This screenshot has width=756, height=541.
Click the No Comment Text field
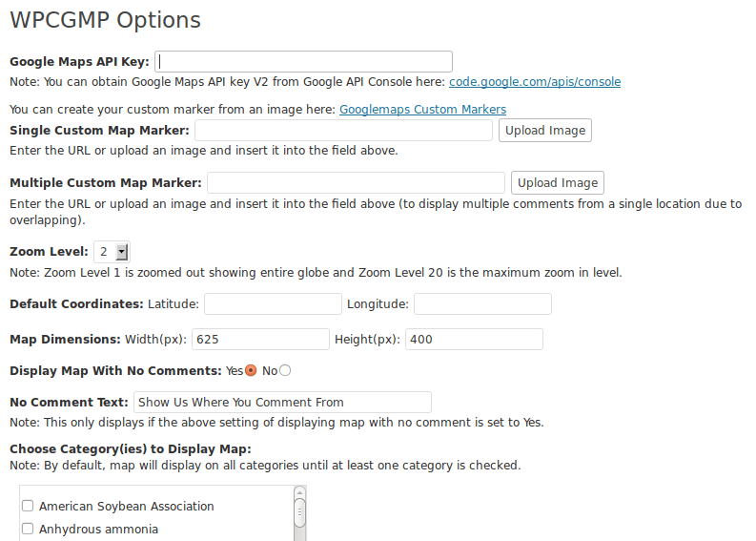click(x=282, y=402)
